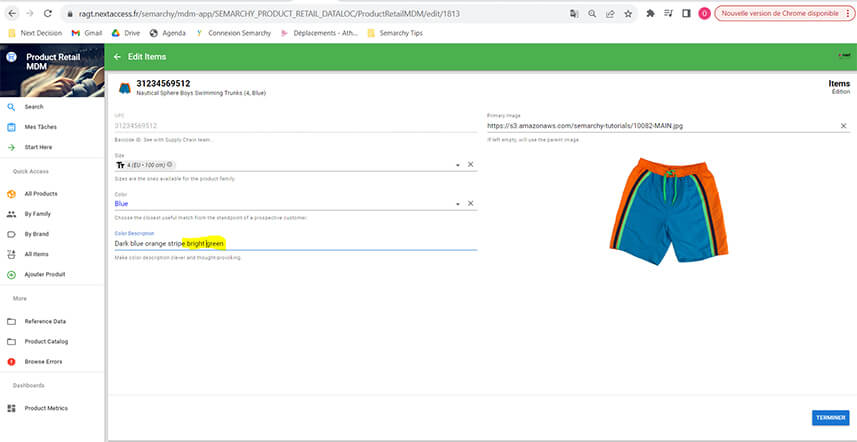The image size is (857, 442).
Task: Go back with the browser back arrow
Action: [12, 14]
